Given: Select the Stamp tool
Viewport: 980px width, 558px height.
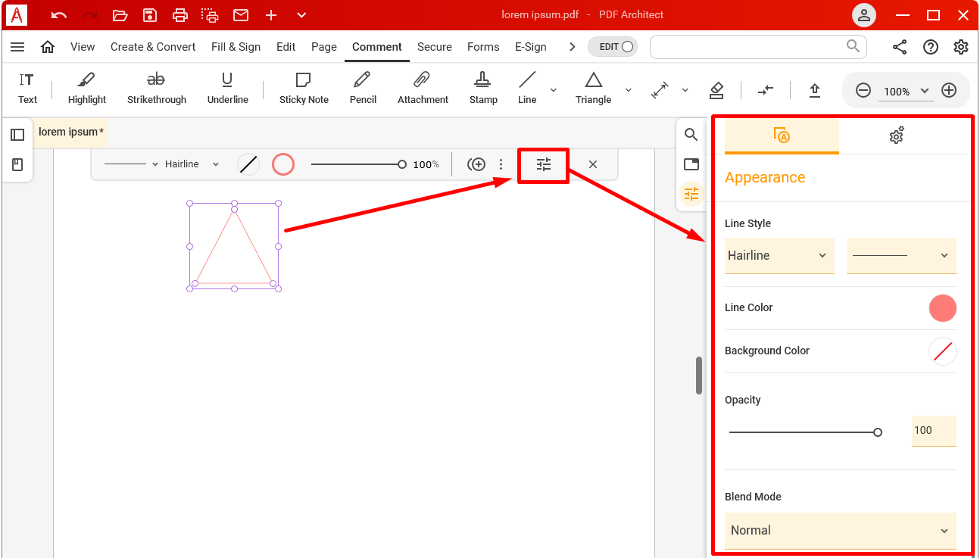Looking at the screenshot, I should point(483,89).
